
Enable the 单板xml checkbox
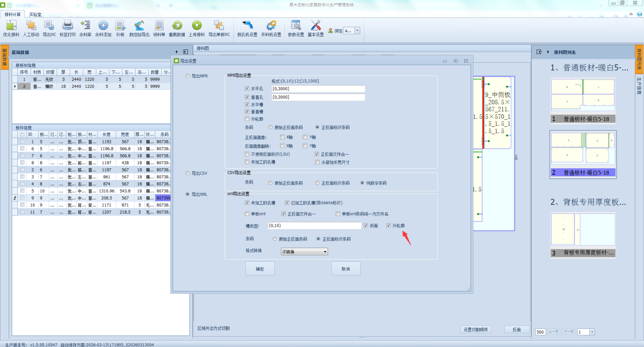pos(247,214)
